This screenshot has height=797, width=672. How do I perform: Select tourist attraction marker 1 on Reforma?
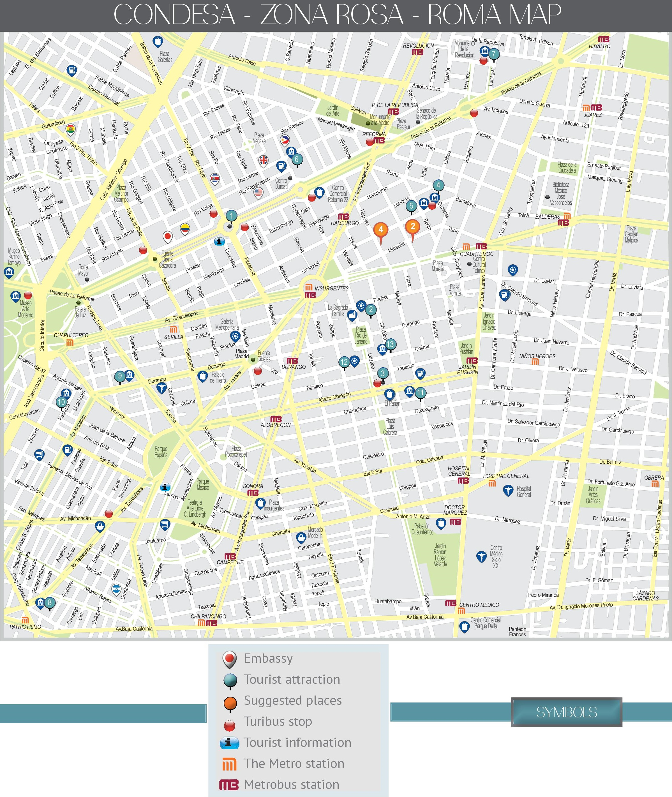[x=231, y=216]
